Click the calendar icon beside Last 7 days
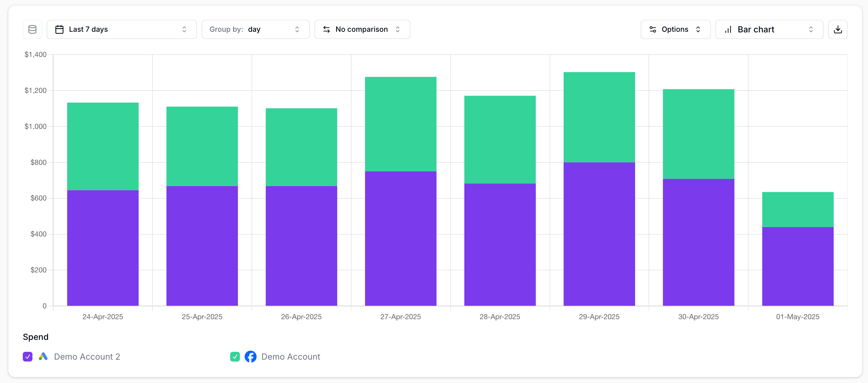Viewport: 868px width, 383px height. 59,29
